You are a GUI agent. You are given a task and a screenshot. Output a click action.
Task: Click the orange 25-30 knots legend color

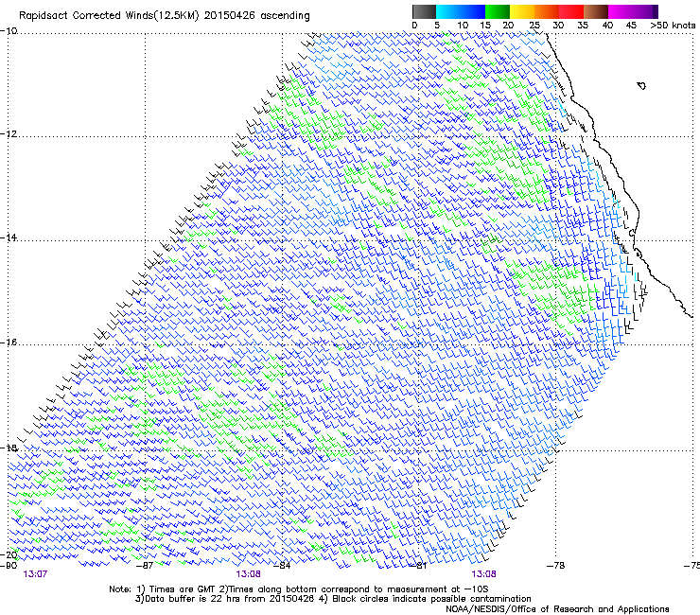547,12
